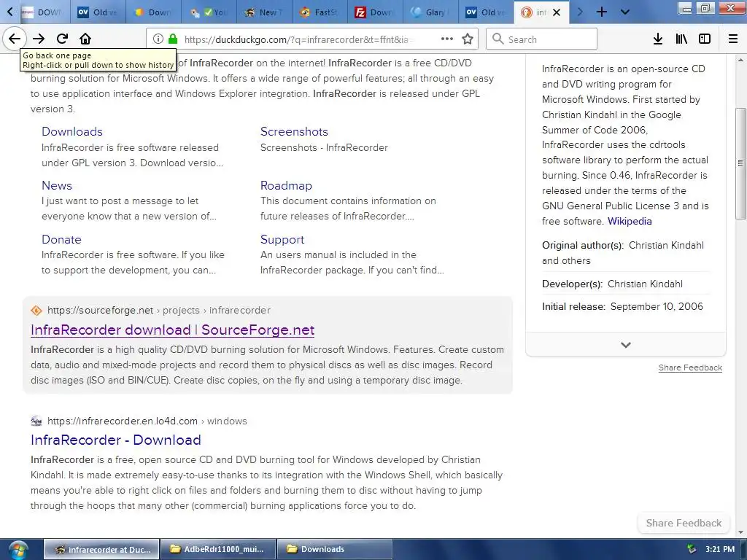Switch to the Old ve tab beside the DuckDuckGo tab
The height and width of the screenshot is (560, 747).
coord(486,12)
